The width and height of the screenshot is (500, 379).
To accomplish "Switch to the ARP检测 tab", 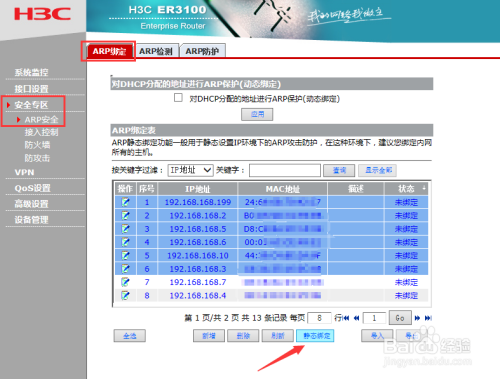I will point(156,51).
